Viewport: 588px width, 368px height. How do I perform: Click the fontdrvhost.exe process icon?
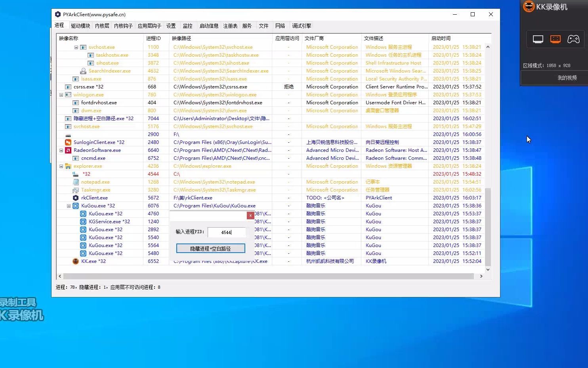(76, 103)
